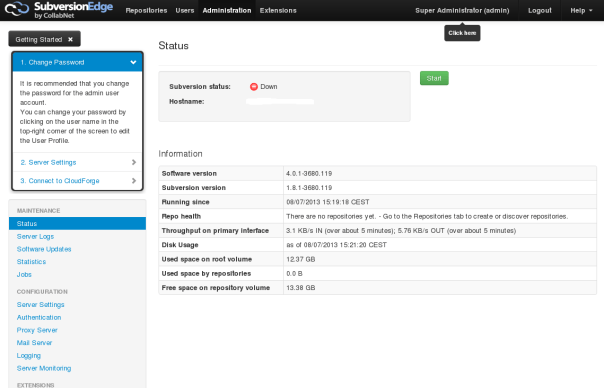Open the Help dropdown menu
Screen dimensions: 604x388
coord(581,11)
